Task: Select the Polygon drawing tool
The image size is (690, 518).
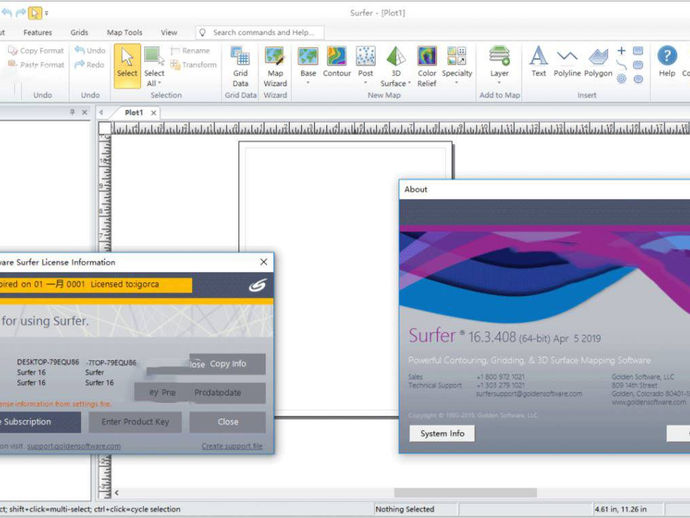Action: point(598,61)
